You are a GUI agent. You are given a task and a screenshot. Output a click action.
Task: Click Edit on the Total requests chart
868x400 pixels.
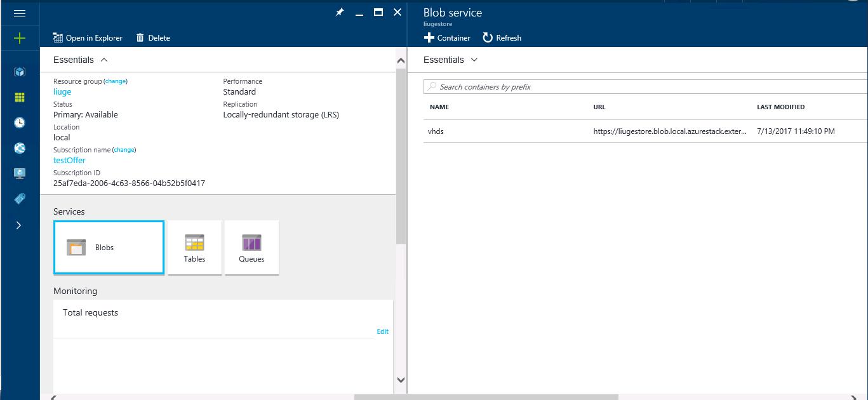(382, 331)
